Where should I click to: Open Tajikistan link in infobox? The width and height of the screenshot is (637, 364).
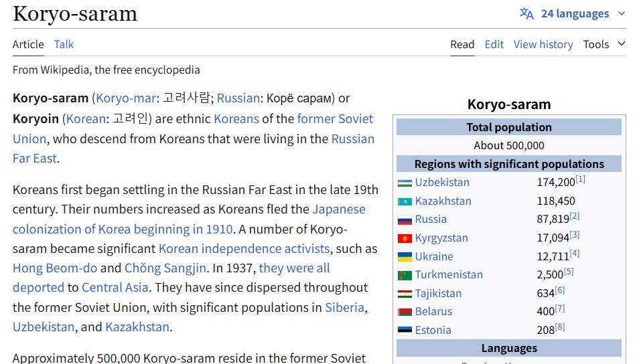pyautogui.click(x=438, y=293)
